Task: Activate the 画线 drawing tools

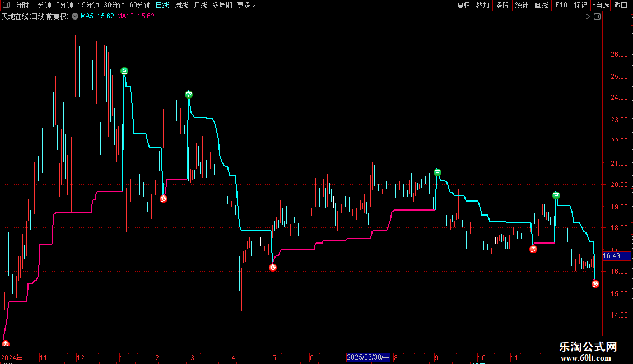Action: [541, 5]
